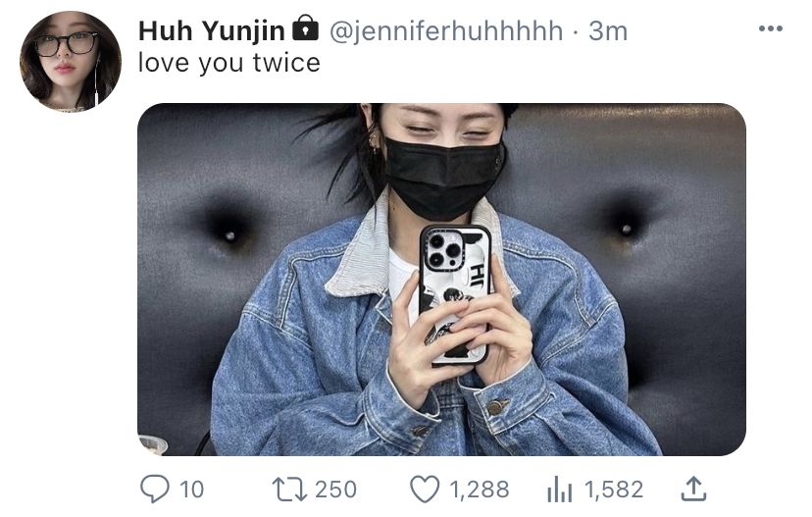Click the like count 1,288
Screen dimensions: 812x517
pos(480,490)
